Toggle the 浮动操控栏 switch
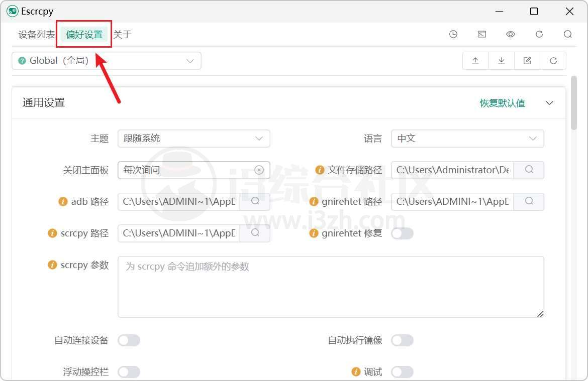 pos(129,372)
